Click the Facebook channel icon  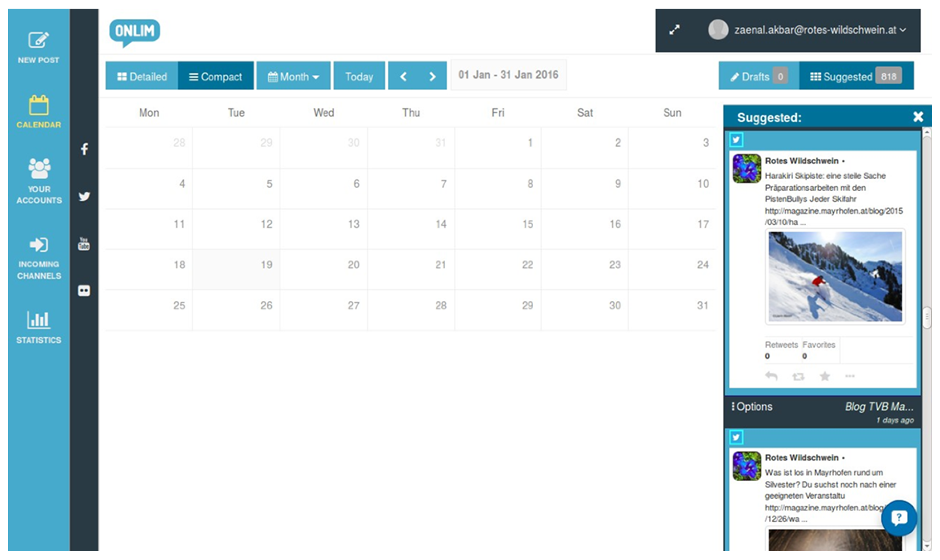[84, 149]
